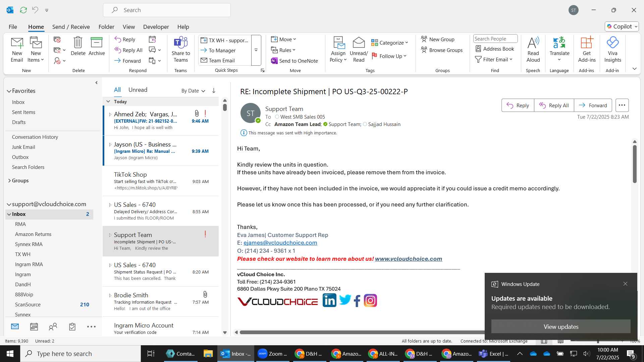
Task: Click Browse Groups in ribbon
Action: pos(442,50)
